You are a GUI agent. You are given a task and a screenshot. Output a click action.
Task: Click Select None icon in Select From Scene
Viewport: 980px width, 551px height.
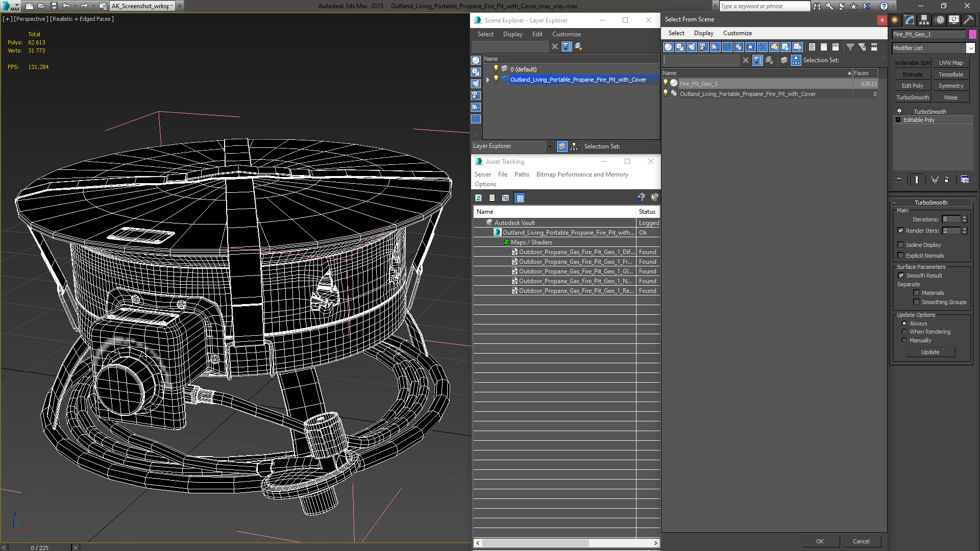point(824,47)
